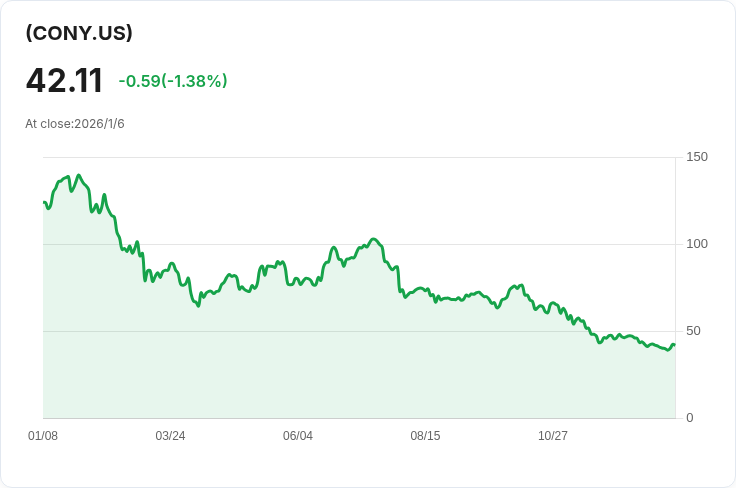Click the chart line above the 08/15 label

coord(425,290)
